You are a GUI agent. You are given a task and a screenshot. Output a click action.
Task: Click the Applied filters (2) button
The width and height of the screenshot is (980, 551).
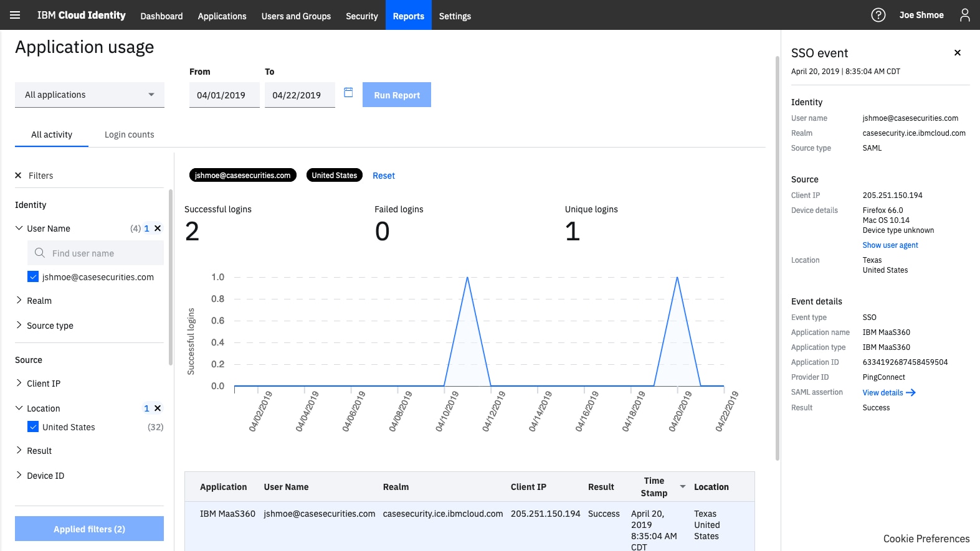point(89,529)
